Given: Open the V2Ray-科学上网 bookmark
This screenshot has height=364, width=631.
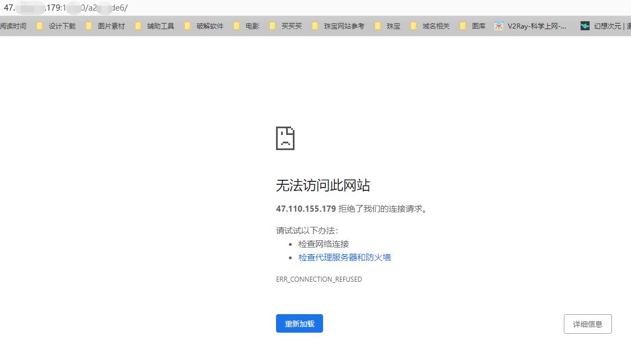Looking at the screenshot, I should click(x=530, y=26).
